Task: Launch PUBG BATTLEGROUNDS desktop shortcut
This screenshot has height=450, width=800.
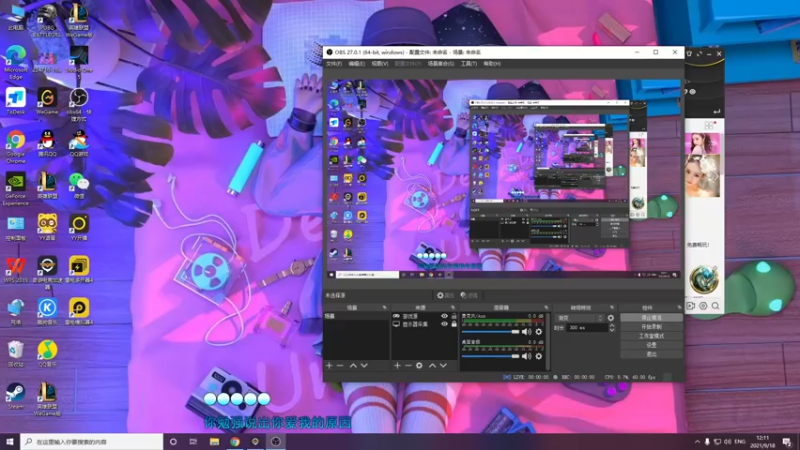Action: (47, 20)
